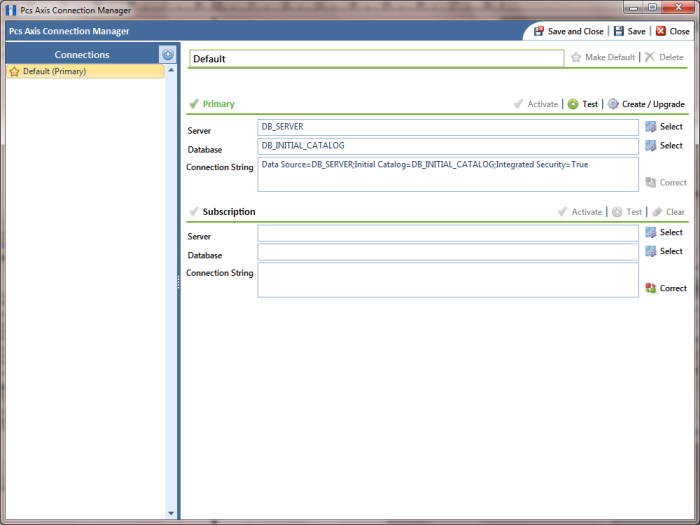Activate the Subscription connection
700x525 pixels.
click(x=580, y=212)
